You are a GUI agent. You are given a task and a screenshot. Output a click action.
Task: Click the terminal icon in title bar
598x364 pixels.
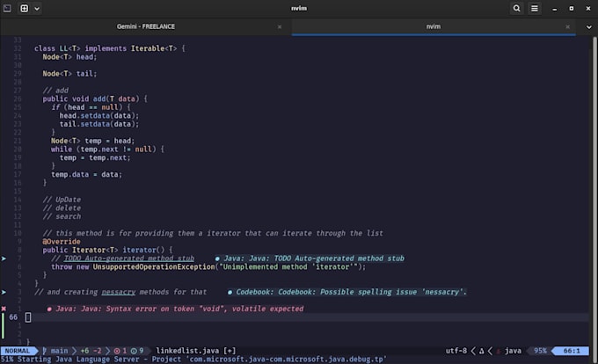7,9
